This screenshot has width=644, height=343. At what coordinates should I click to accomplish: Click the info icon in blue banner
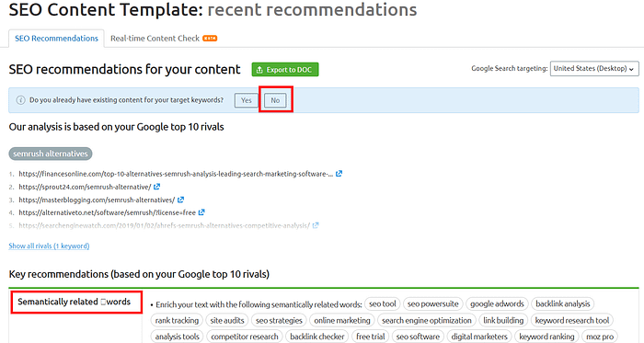pyautogui.click(x=20, y=100)
